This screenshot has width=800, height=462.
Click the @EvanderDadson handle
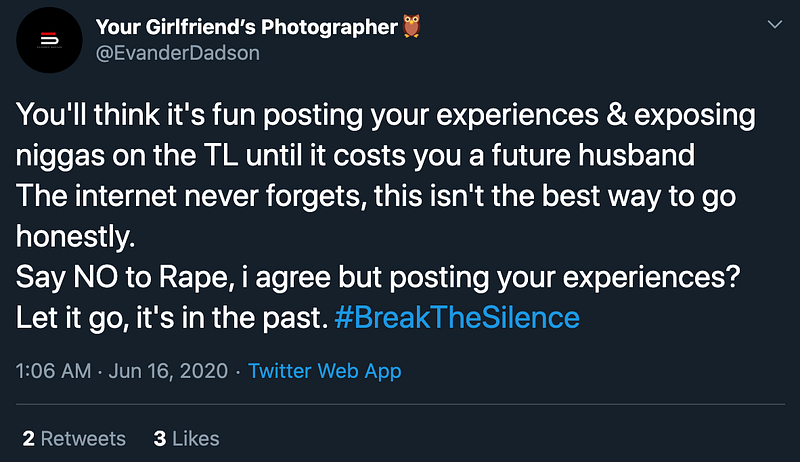177,53
